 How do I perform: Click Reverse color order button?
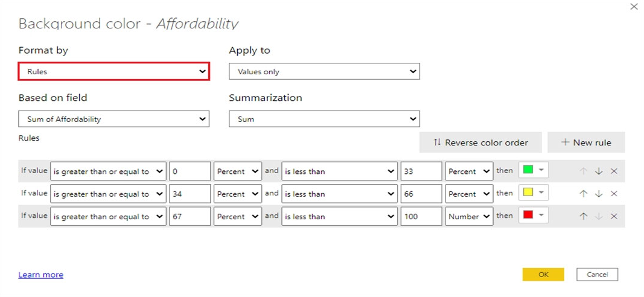480,142
